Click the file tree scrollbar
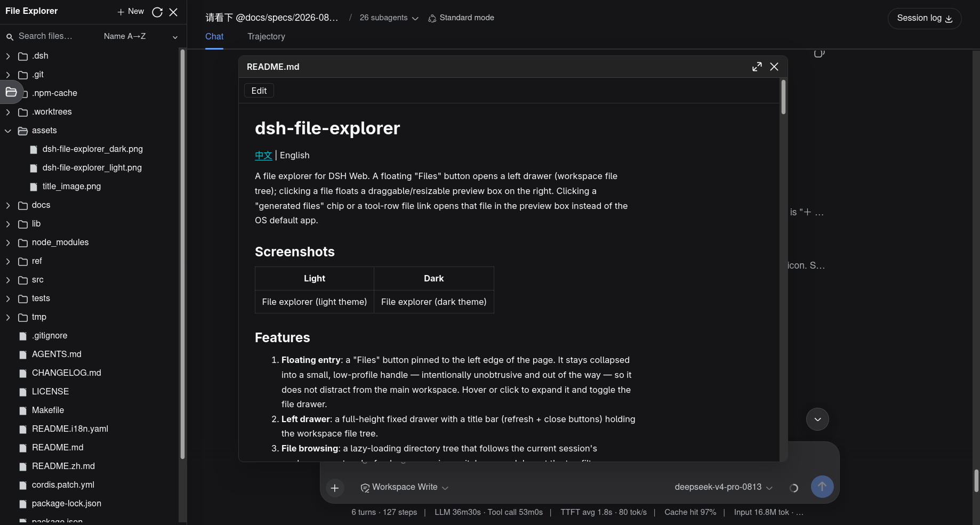 (182, 254)
